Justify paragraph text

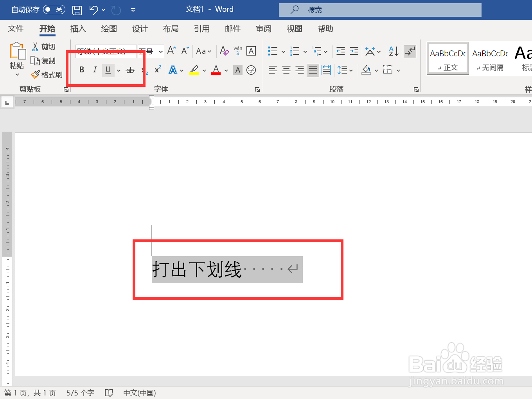[x=313, y=70]
